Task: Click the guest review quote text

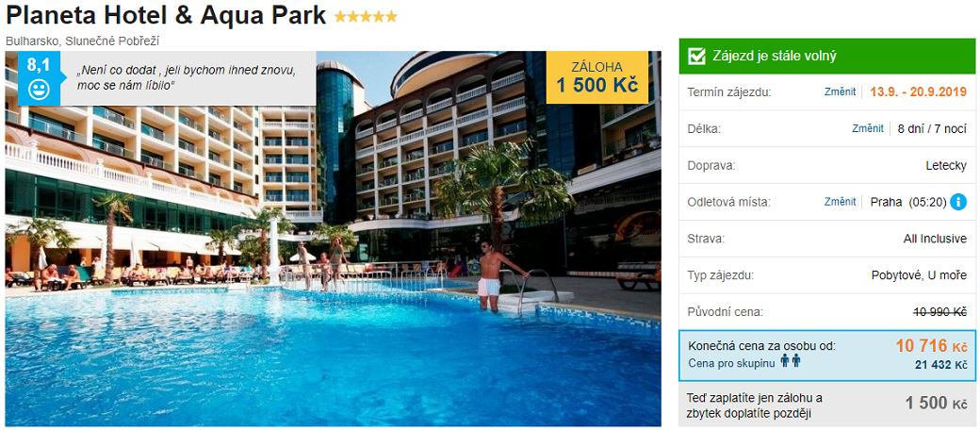Action: [x=187, y=78]
